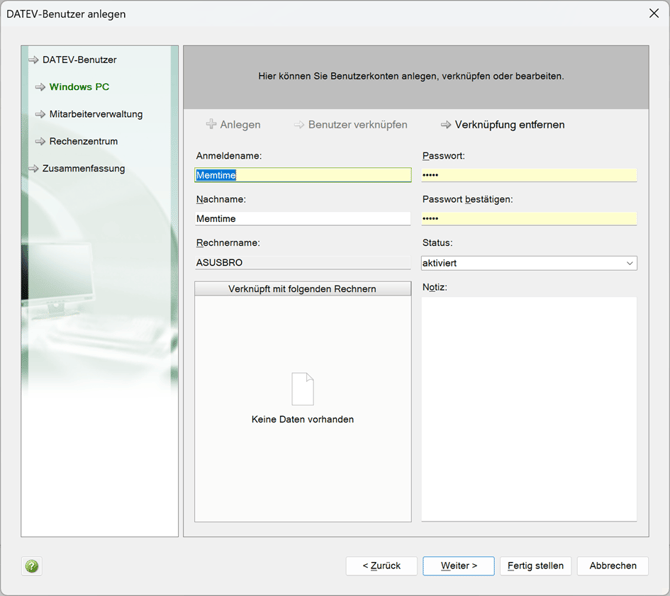Click the arrow icon beside Verknüpfung entfernen
This screenshot has width=670, height=596.
coord(446,125)
